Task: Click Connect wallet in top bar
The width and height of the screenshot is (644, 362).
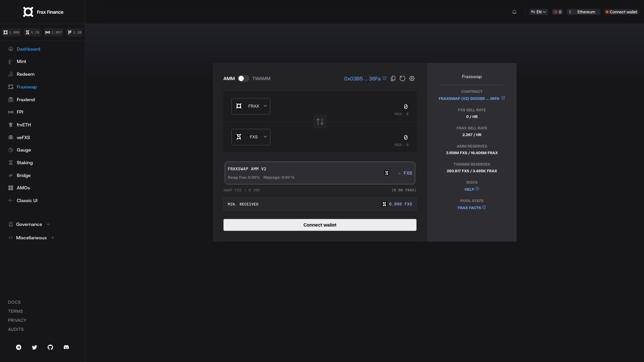Action: 621,12
